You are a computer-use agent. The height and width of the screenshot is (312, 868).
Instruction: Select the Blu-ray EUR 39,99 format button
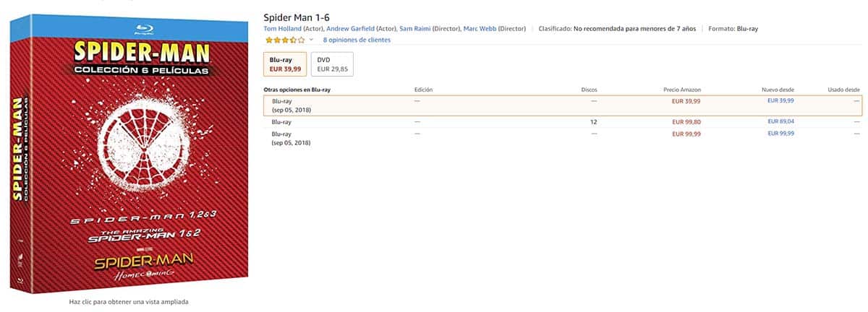tap(286, 64)
